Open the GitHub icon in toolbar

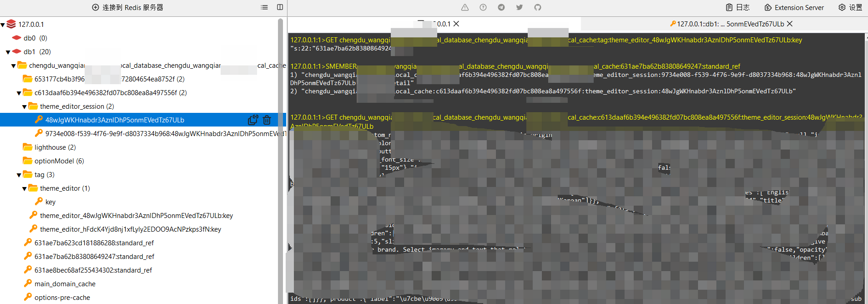537,7
